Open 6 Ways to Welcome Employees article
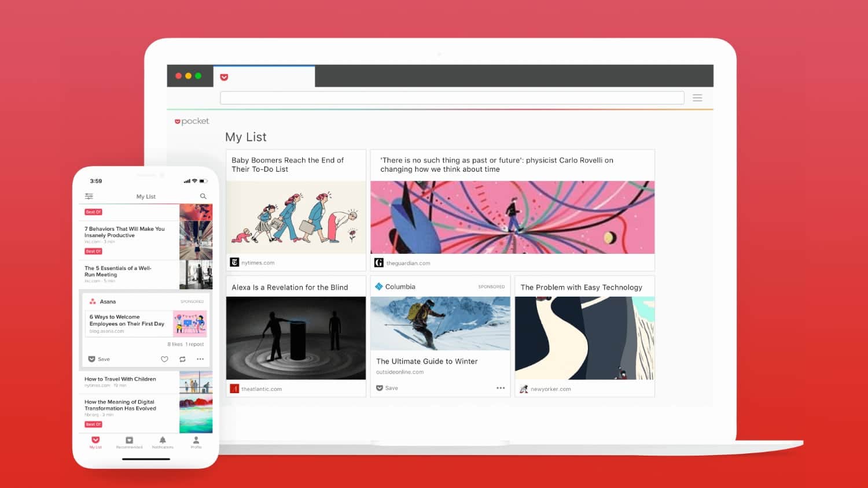Viewport: 868px width, 488px height. (127, 320)
